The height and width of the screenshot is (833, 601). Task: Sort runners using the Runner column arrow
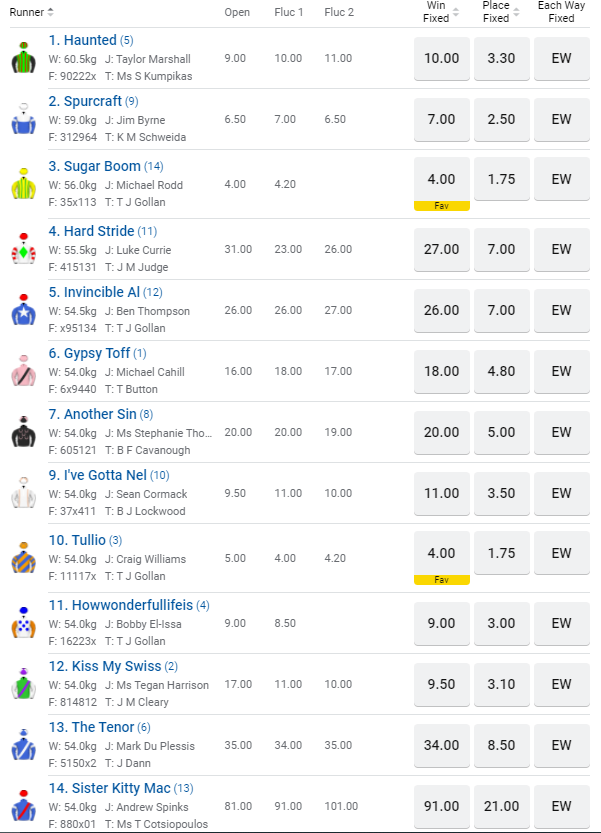coord(51,12)
